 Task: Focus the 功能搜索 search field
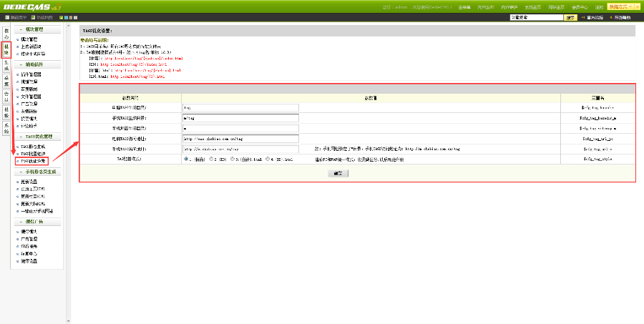coord(537,18)
